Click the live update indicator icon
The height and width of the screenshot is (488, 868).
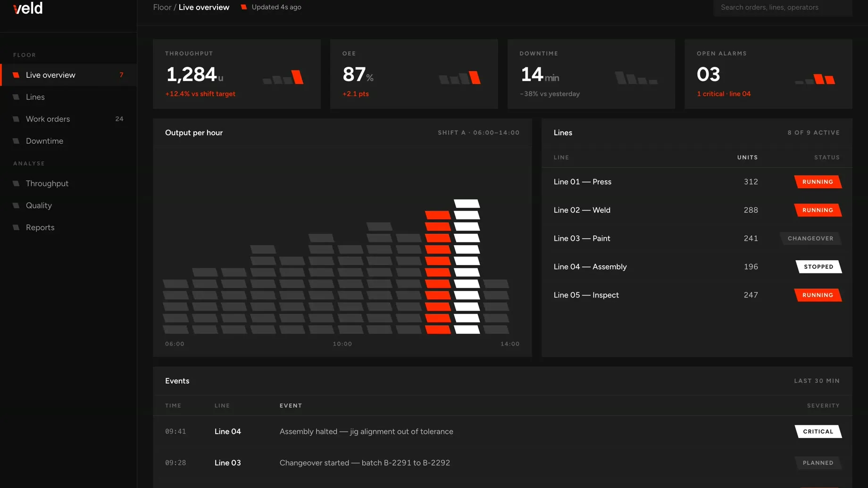[244, 7]
